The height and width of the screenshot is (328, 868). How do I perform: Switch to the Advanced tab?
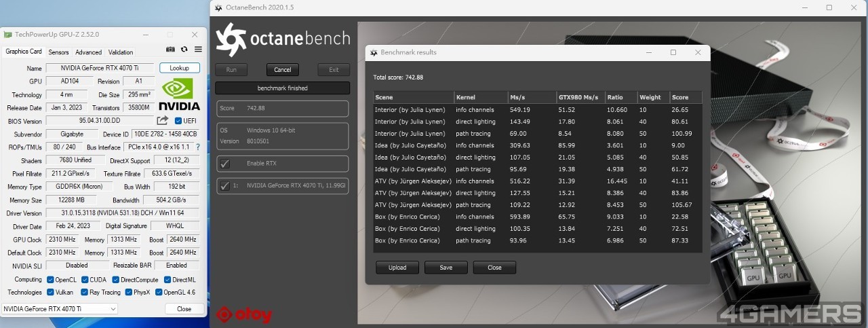[x=88, y=52]
